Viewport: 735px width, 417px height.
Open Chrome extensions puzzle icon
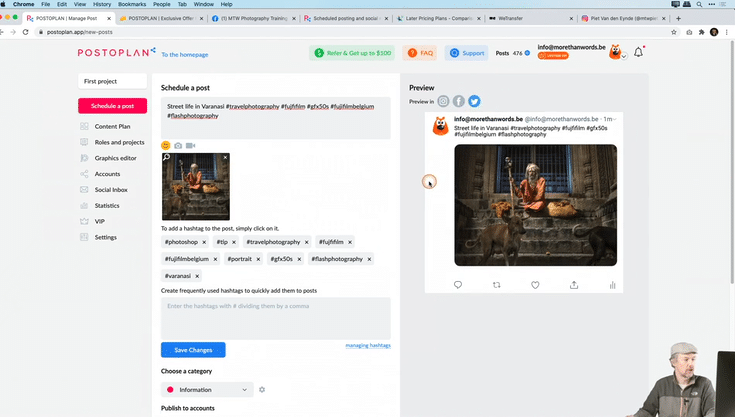701,32
